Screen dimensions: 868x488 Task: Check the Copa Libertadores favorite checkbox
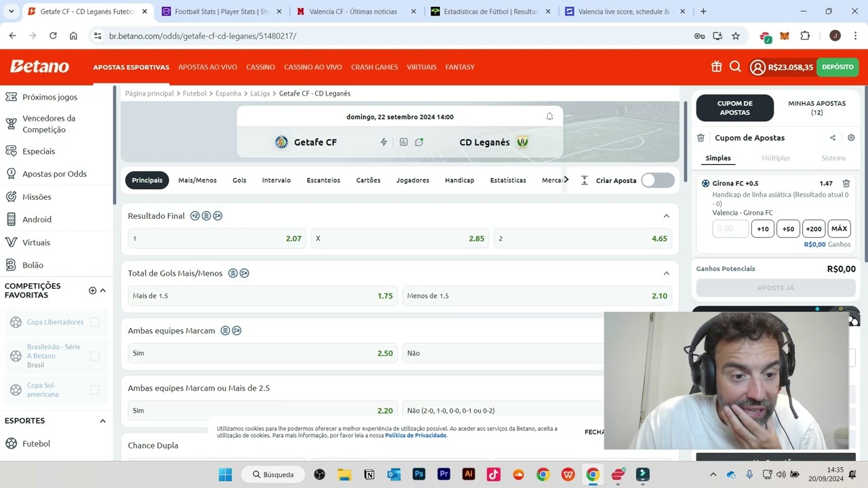95,322
